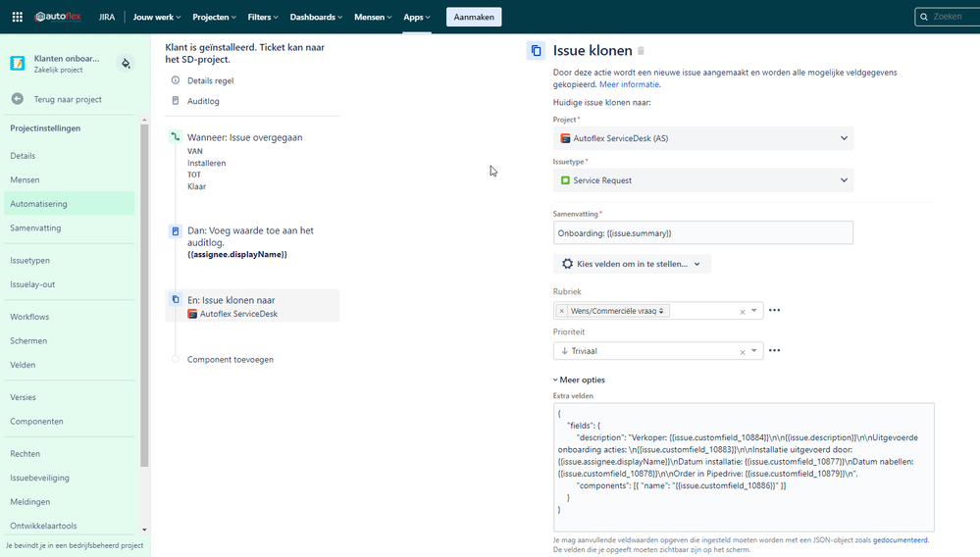This screenshot has height=557, width=980.
Task: Click the Samenvatting input field
Action: click(x=703, y=233)
